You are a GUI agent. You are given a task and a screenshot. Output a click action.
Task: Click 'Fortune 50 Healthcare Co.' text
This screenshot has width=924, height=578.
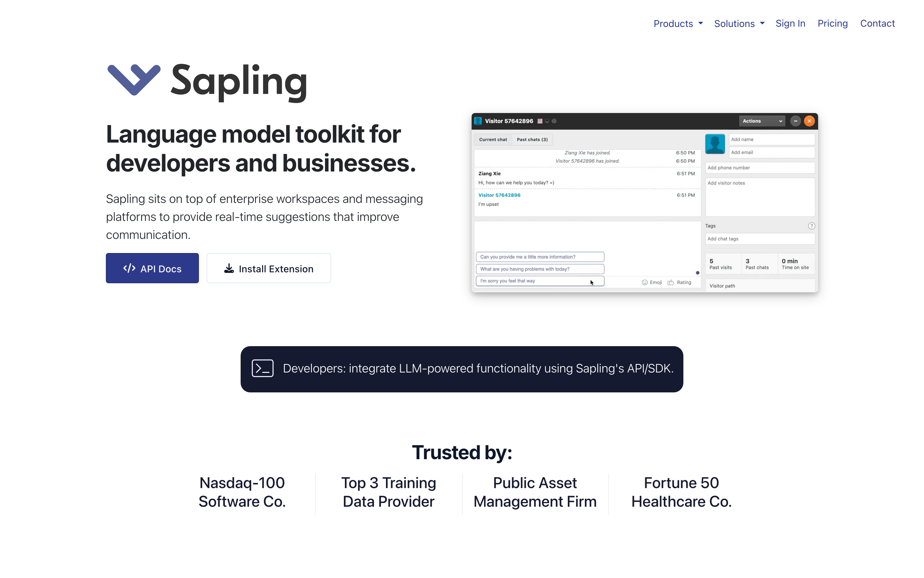[x=681, y=492]
